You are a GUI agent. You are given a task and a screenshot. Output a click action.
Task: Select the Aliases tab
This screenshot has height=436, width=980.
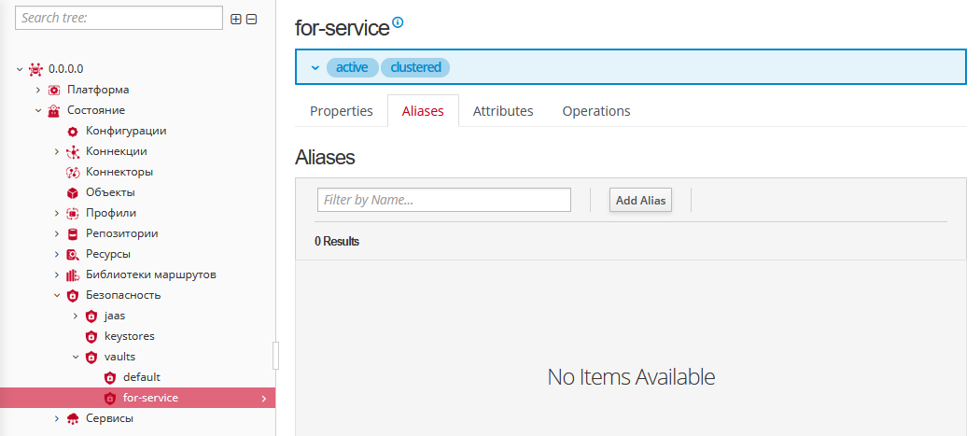coord(423,111)
